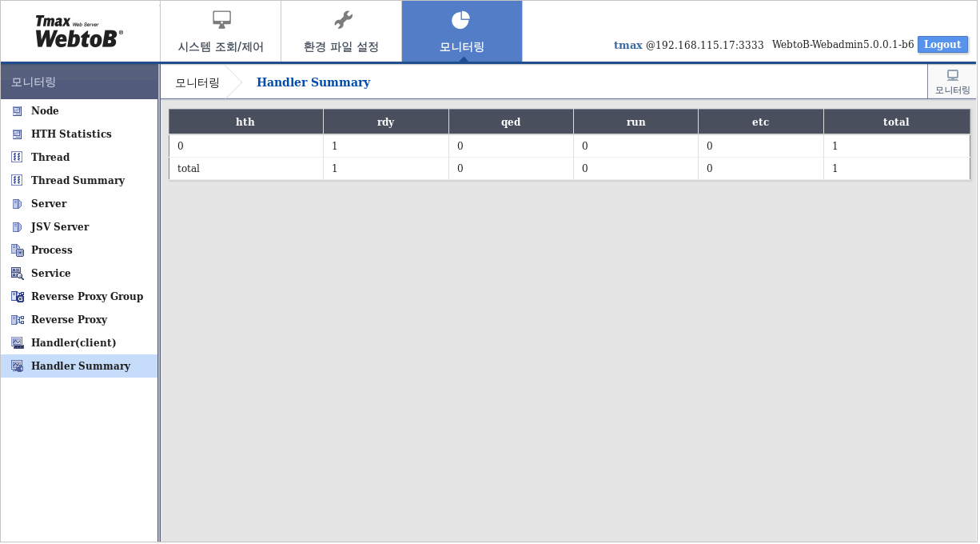Viewport: 980px width, 544px height.
Task: Click the Thread menu icon
Action: pos(17,158)
